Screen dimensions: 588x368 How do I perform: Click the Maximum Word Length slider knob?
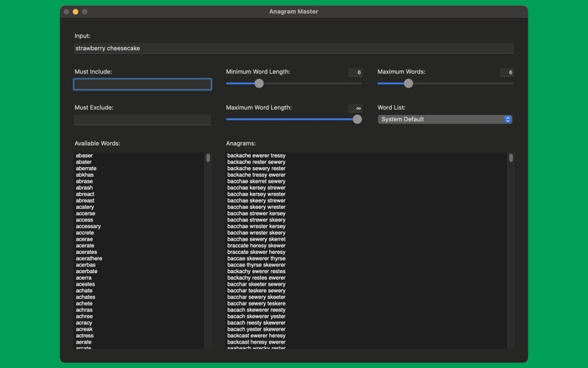click(x=357, y=119)
